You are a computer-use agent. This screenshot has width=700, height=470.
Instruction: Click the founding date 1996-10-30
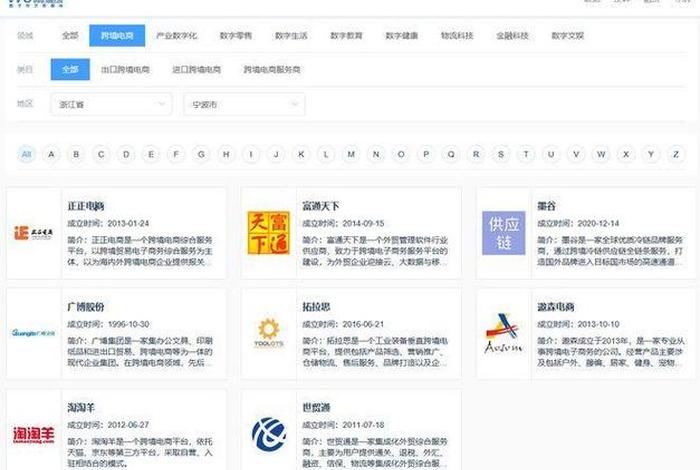(x=128, y=324)
